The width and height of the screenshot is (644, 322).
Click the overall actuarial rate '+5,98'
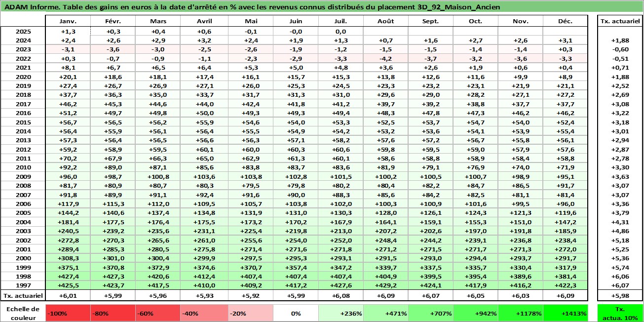(x=620, y=295)
